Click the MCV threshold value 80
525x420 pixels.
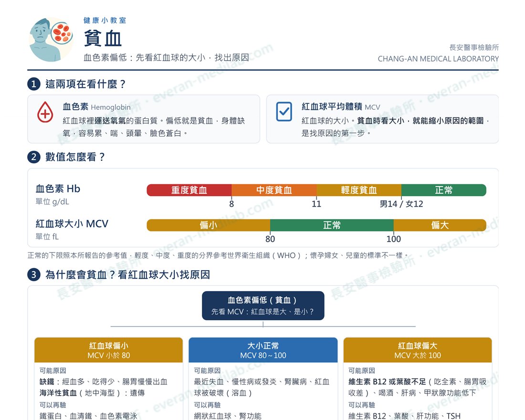(270, 239)
